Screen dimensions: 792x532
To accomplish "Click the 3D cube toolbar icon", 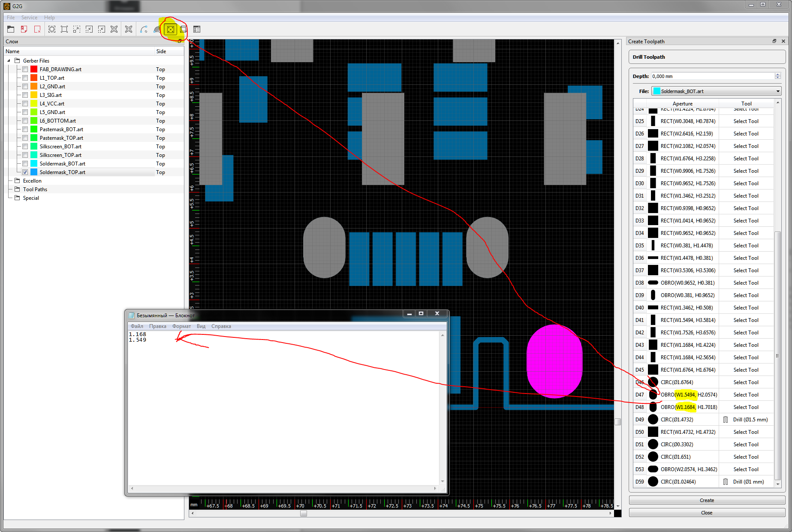I will [x=184, y=29].
